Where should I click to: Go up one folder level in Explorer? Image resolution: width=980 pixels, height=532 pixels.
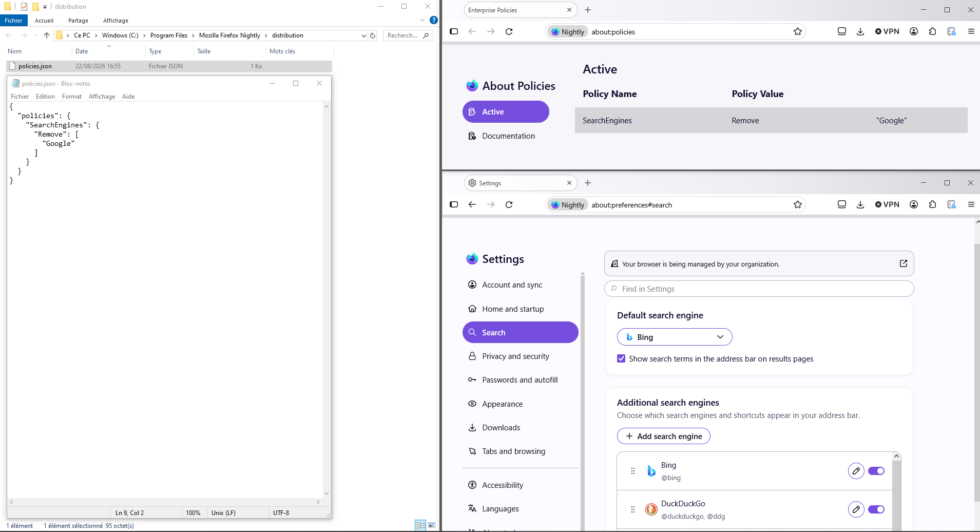47,35
